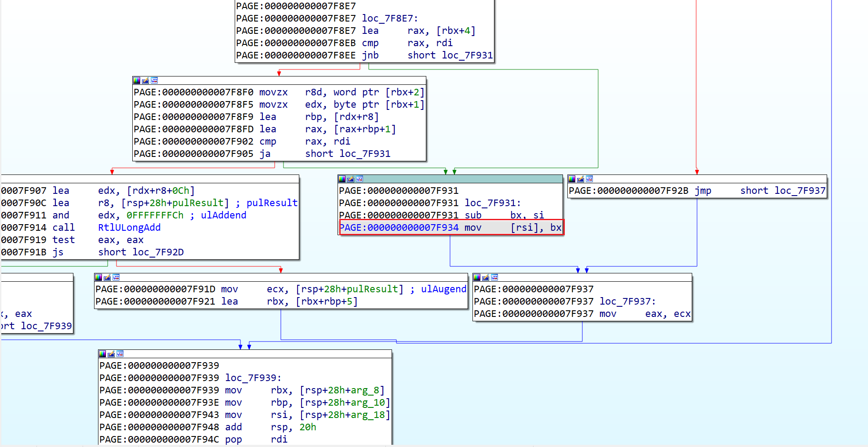Click color icon on jmp loc_7F937 block
This screenshot has height=447, width=868.
[572, 179]
